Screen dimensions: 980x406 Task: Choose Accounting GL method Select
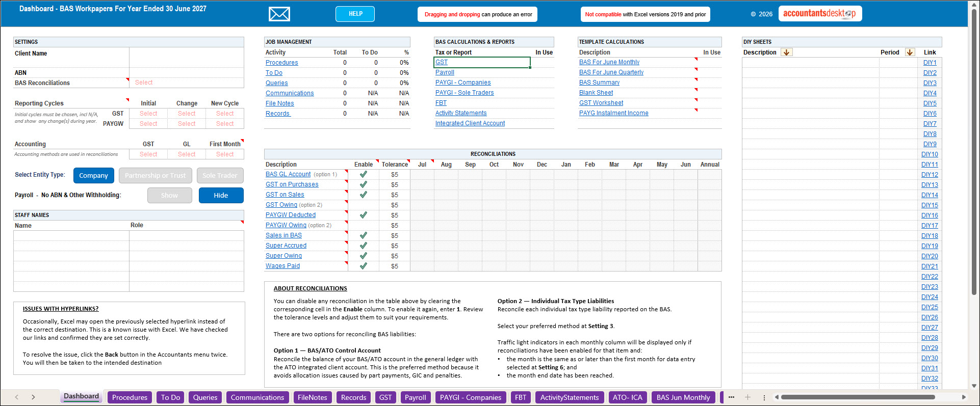187,154
